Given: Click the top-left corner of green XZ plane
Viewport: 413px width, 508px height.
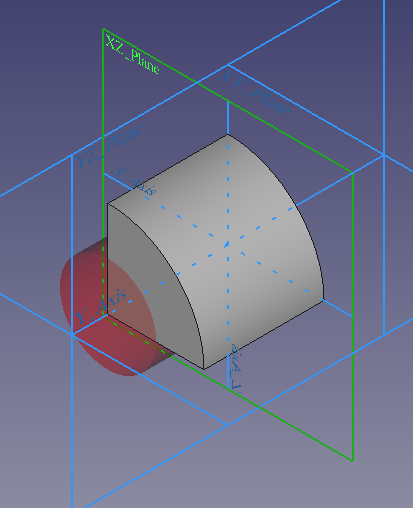Looking at the screenshot, I should 103,29.
